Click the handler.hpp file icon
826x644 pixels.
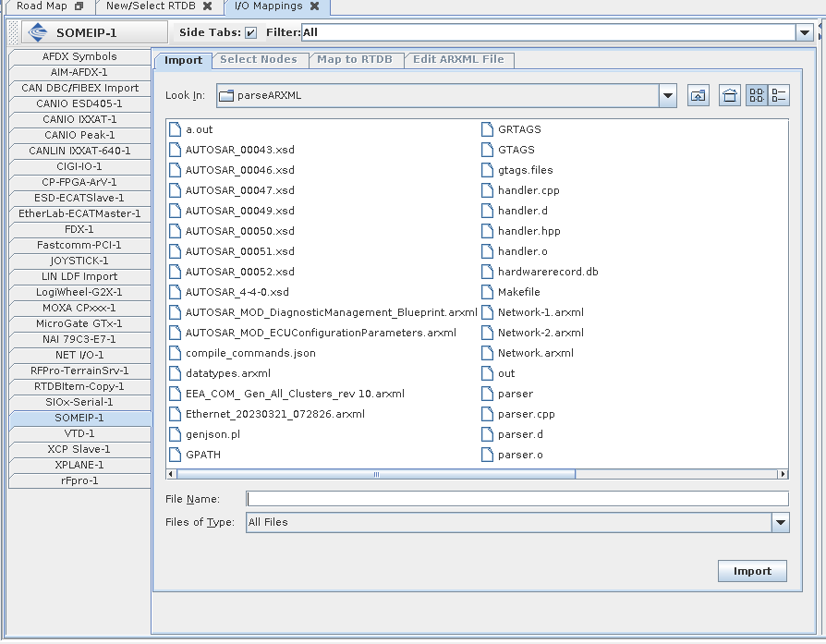click(x=487, y=231)
